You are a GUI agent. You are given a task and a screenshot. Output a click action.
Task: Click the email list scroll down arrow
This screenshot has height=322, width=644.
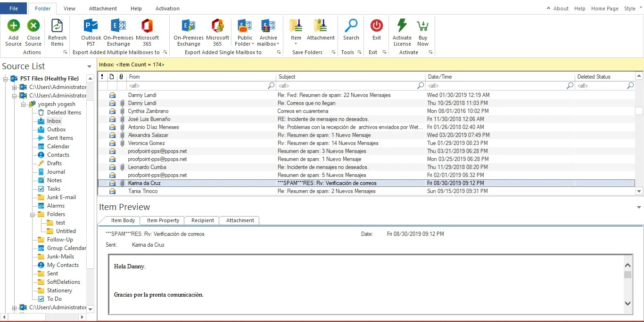point(639,191)
